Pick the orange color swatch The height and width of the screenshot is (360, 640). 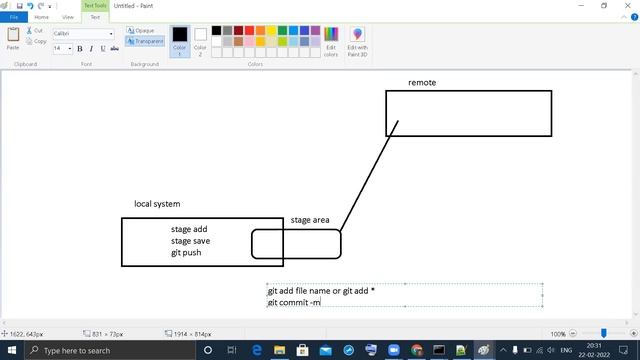[260, 30]
